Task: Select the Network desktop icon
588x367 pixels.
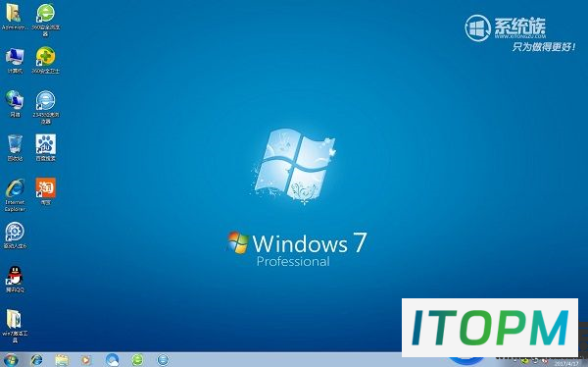Action: tap(15, 104)
